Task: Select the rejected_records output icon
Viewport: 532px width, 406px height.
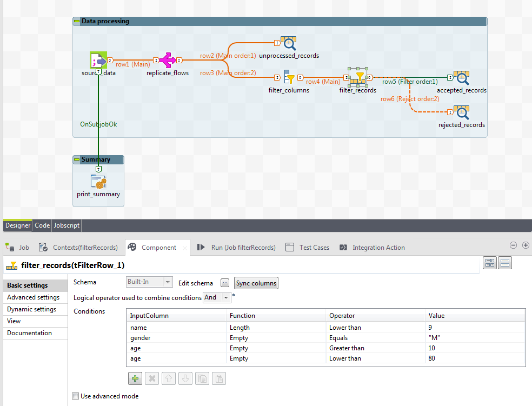Action: (x=461, y=112)
